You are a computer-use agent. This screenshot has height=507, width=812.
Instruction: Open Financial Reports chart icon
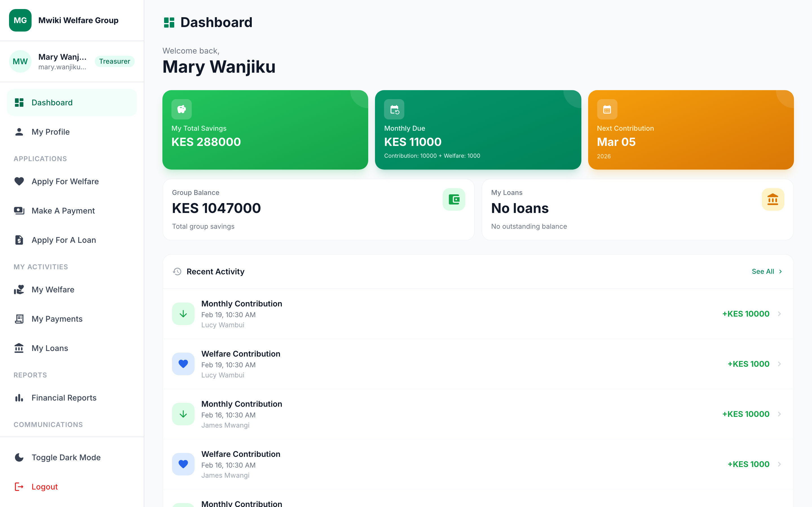coord(19,398)
